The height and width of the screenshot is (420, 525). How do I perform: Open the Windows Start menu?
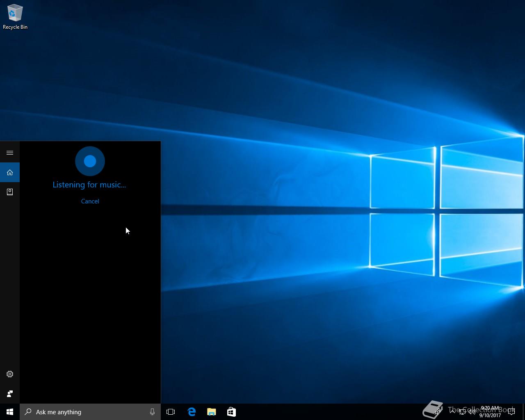tap(10, 412)
